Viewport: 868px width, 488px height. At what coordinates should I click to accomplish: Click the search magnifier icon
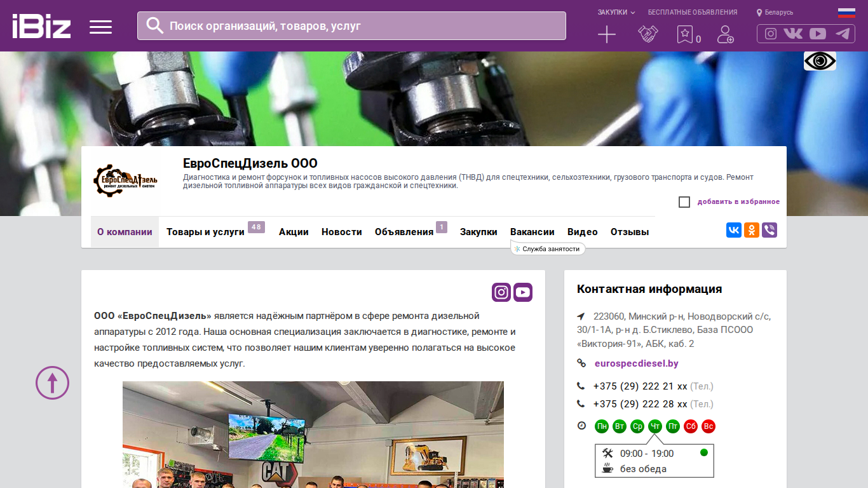[x=154, y=25]
